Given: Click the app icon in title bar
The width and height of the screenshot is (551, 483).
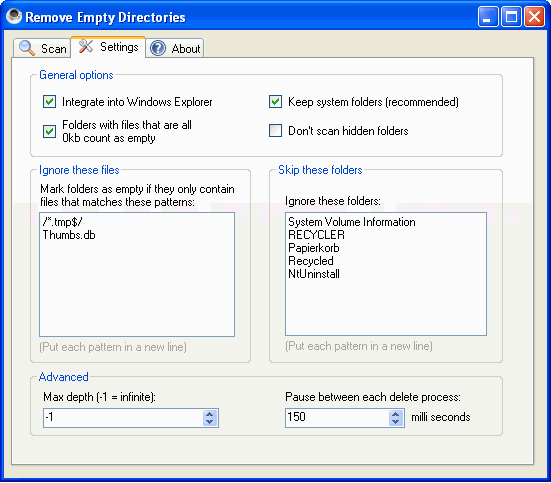Looking at the screenshot, I should [x=14, y=16].
